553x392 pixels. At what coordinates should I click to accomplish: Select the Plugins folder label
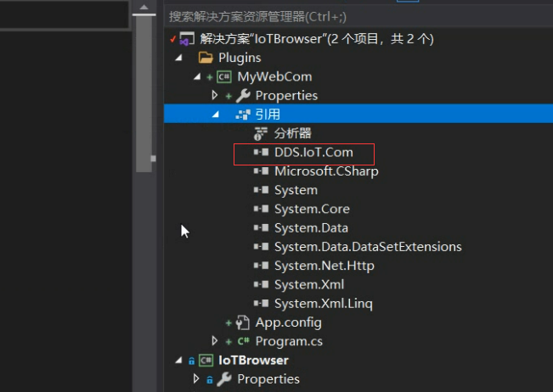pos(240,58)
